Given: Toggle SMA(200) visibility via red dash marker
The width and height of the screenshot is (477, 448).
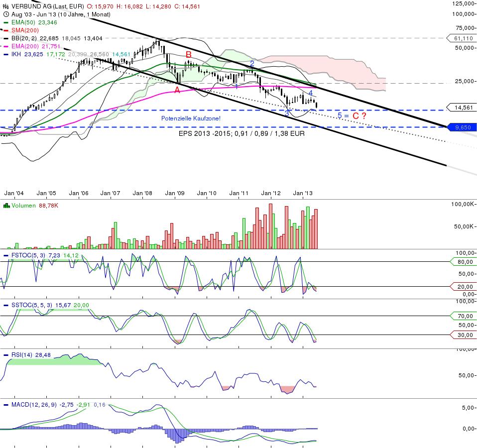Looking at the screenshot, I should [5, 30].
